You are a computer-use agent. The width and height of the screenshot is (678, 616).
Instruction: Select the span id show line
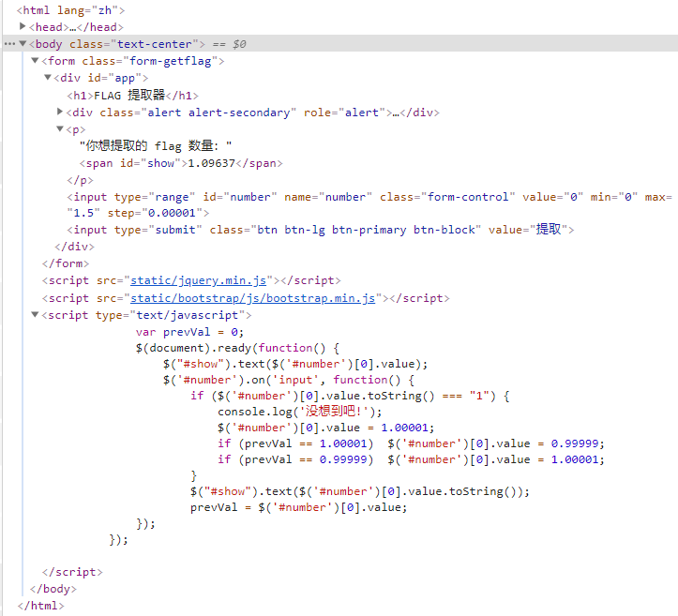[x=181, y=163]
